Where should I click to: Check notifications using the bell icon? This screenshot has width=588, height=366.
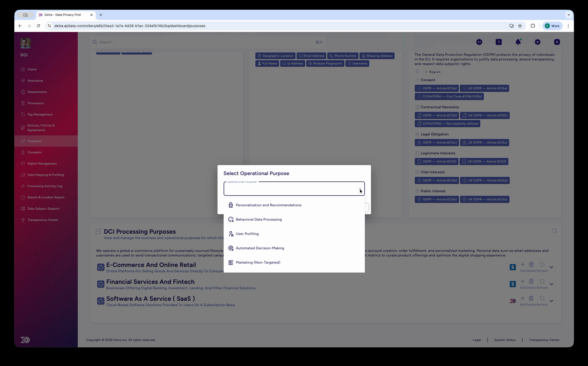click(518, 42)
